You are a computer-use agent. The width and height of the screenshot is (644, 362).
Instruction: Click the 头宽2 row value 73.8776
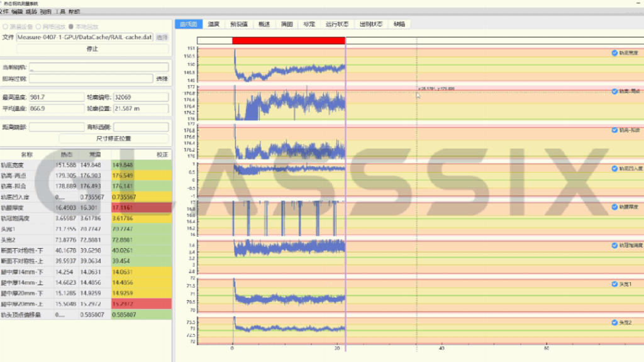tap(65, 240)
